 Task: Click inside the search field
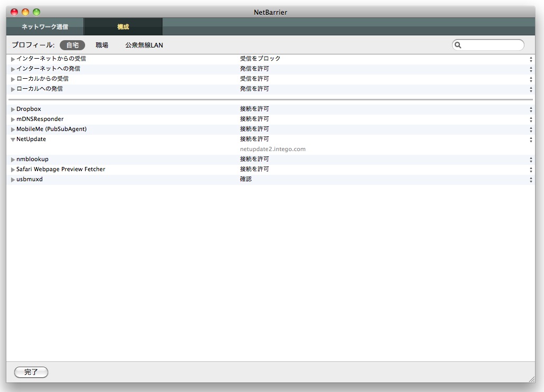tap(488, 45)
